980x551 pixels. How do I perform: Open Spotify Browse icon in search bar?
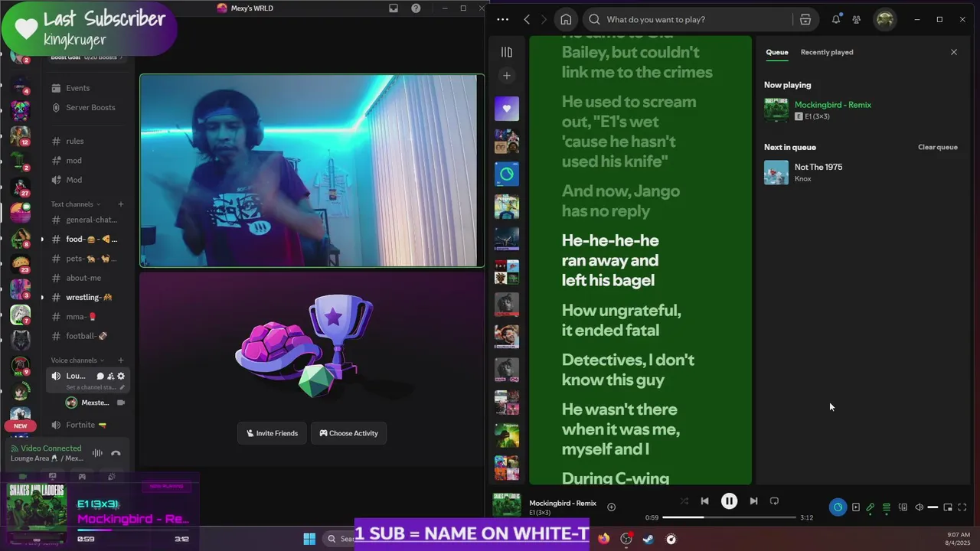pyautogui.click(x=805, y=19)
